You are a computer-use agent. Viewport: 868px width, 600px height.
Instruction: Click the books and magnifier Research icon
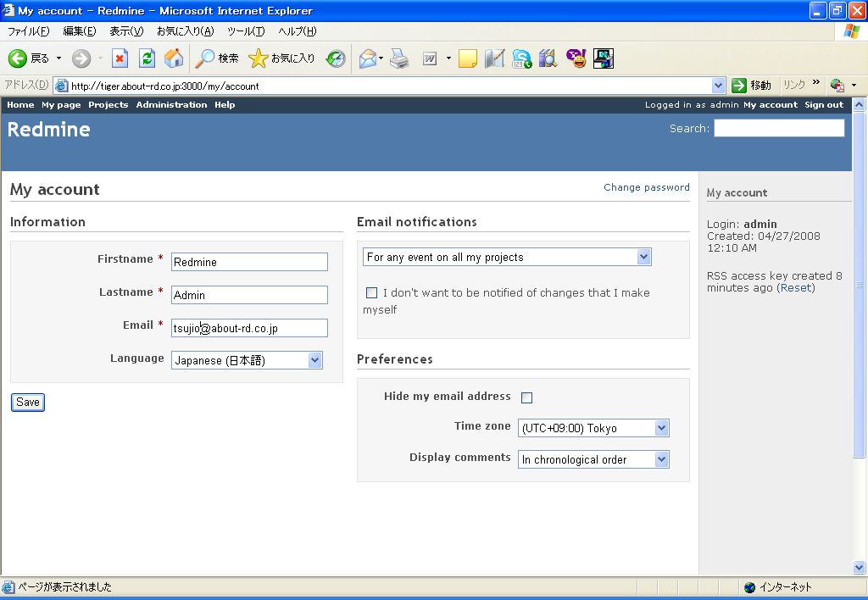pos(548,58)
